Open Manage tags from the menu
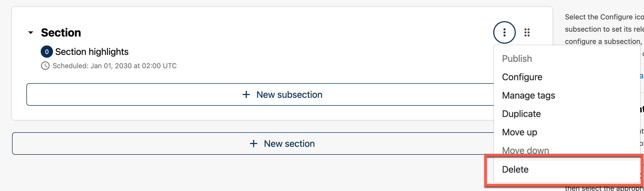644x191 pixels. (528, 95)
